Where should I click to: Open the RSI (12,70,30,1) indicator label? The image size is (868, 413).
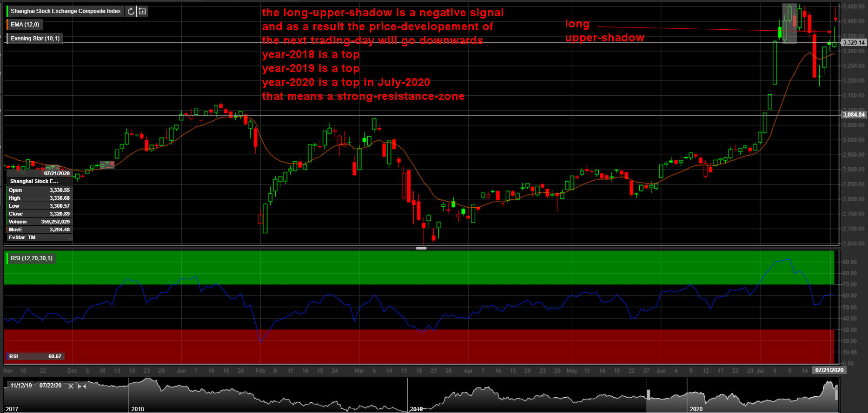click(x=32, y=258)
